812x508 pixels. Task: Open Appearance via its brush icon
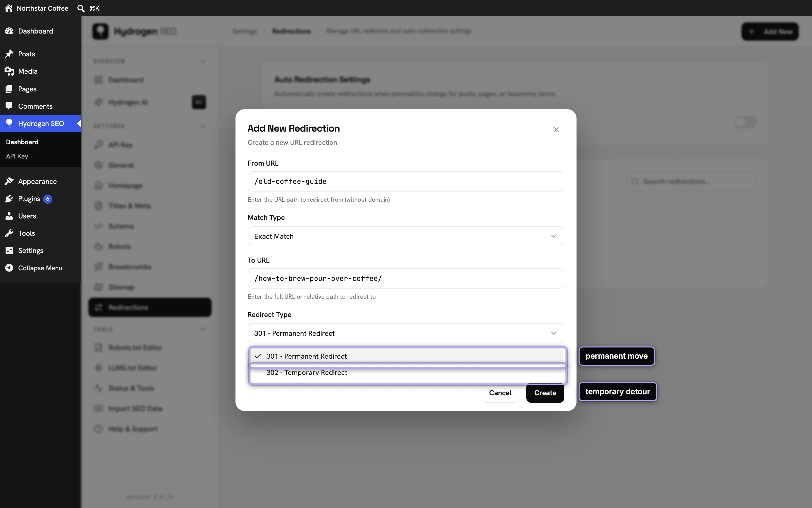(x=9, y=181)
